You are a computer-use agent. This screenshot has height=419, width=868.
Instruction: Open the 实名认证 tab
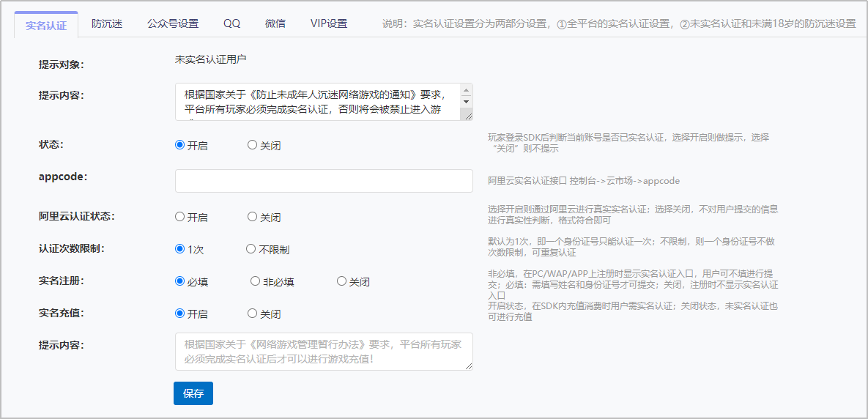click(x=46, y=25)
